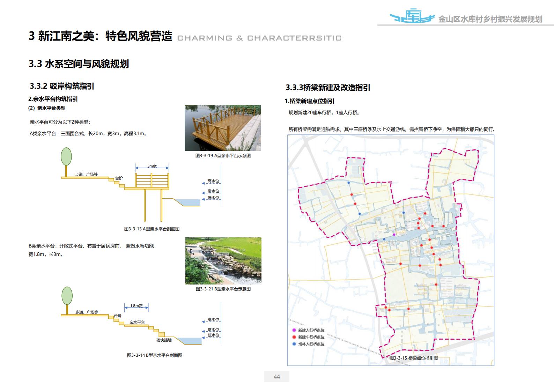Select the B类亲水平台 description paragraph

pyautogui.click(x=93, y=250)
